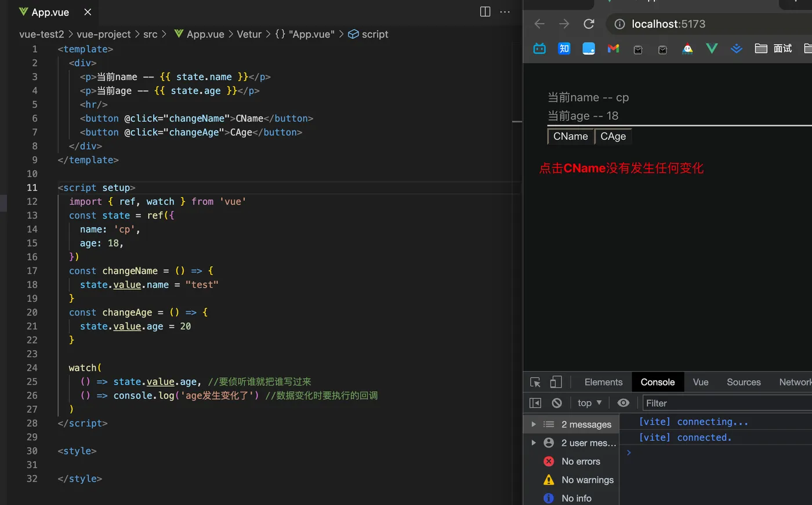Open the top JavaScript context dropdown

(x=590, y=403)
